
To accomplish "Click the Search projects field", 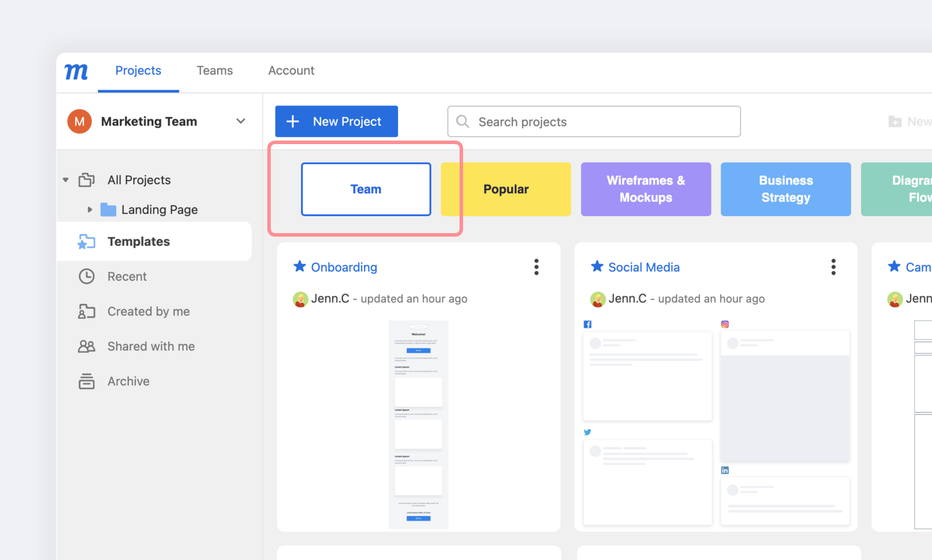I will click(594, 122).
